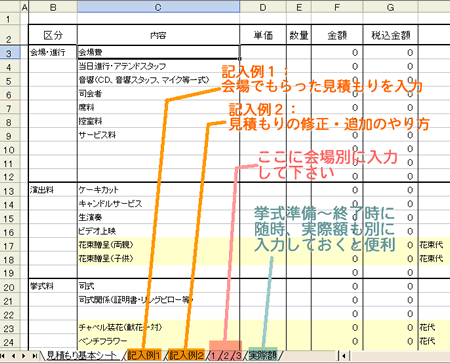
Task: Click 花代 note in row 23
Action: (427, 328)
